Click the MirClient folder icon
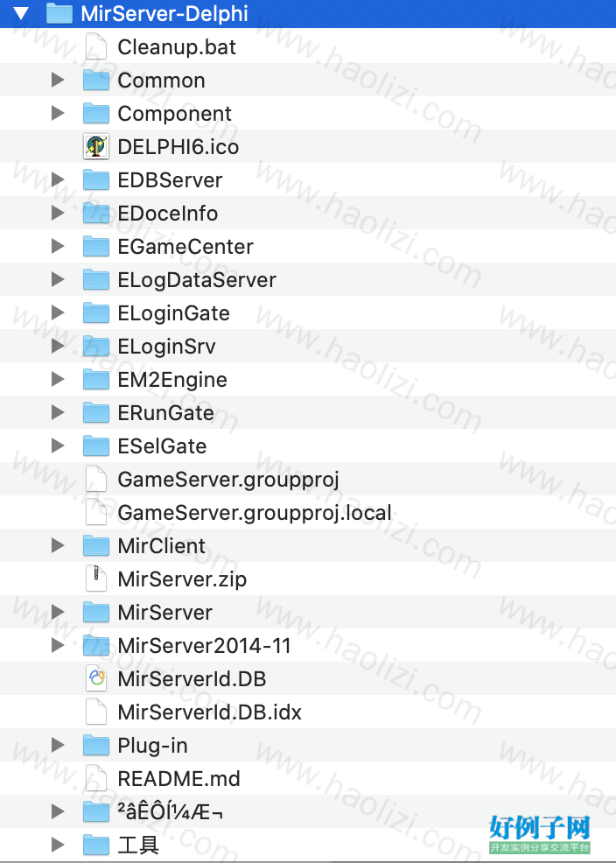 [96, 545]
